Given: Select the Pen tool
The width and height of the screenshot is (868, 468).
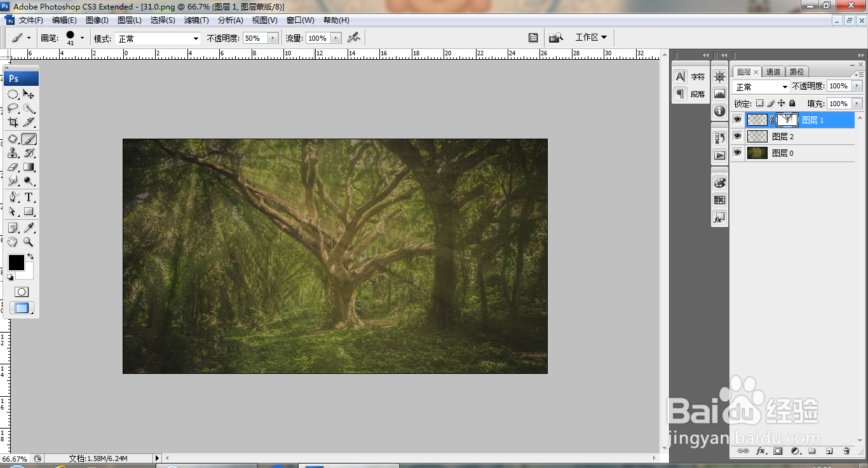Looking at the screenshot, I should click(13, 198).
